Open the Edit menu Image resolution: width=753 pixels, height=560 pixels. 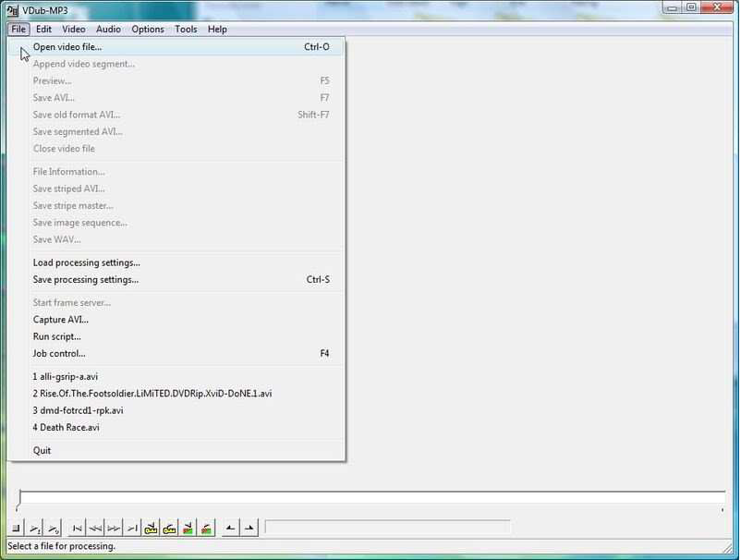43,30
